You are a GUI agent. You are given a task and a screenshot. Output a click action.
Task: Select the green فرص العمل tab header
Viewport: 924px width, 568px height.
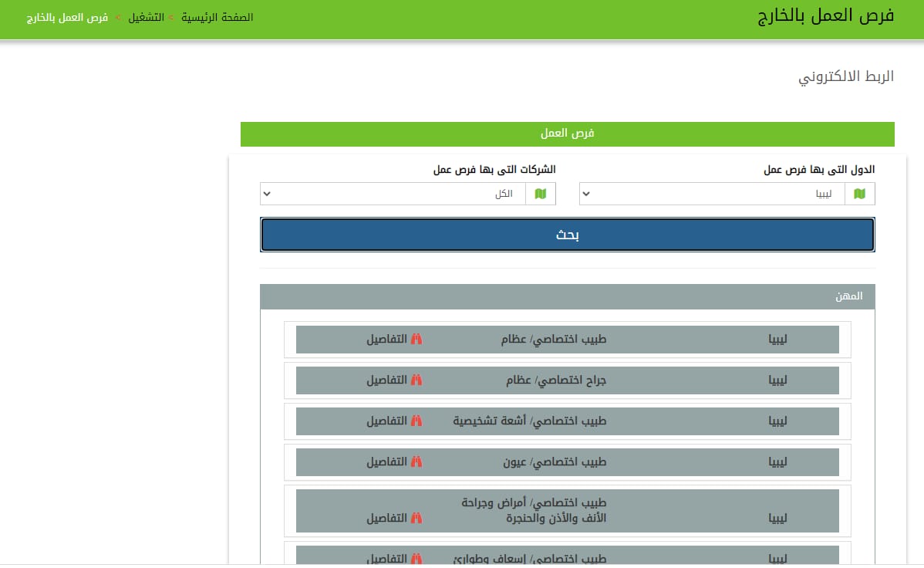coord(567,134)
